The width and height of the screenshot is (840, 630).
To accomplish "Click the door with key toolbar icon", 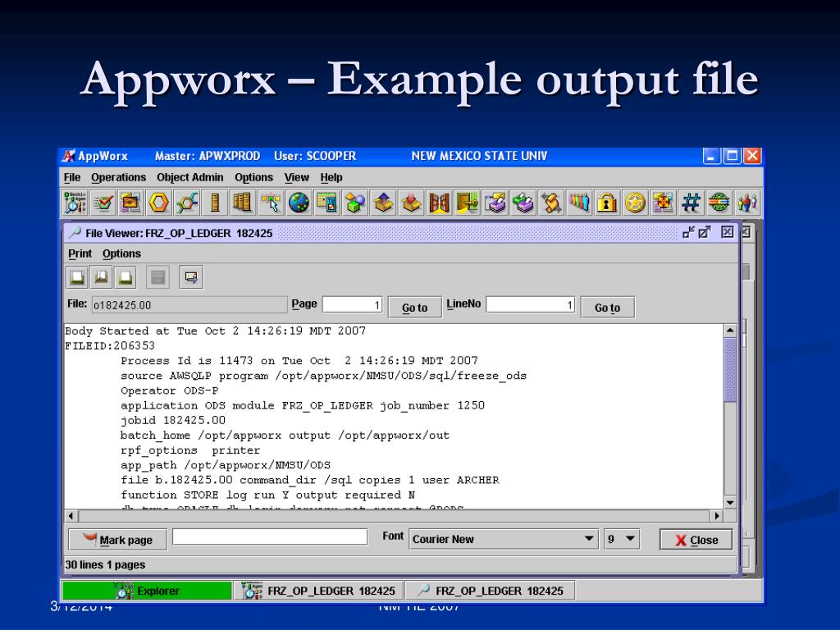I will [467, 203].
